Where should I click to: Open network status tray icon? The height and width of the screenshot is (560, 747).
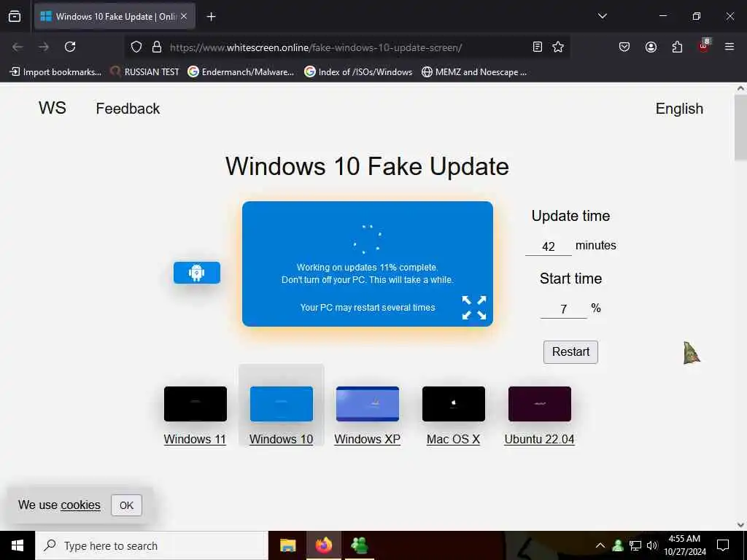coord(635,545)
